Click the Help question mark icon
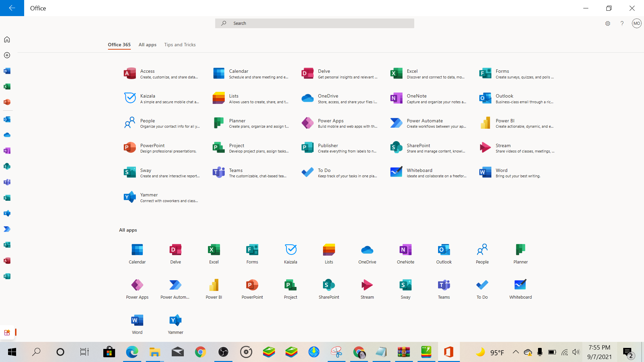This screenshot has width=644, height=362. [x=622, y=23]
